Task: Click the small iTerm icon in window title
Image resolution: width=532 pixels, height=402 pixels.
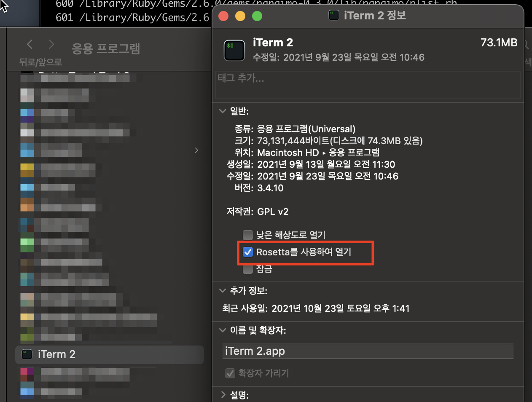Action: [334, 16]
